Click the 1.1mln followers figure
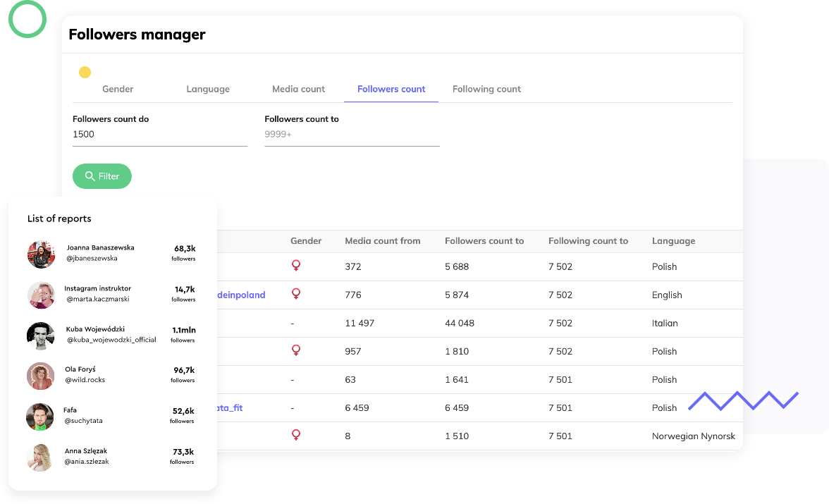 click(x=183, y=330)
